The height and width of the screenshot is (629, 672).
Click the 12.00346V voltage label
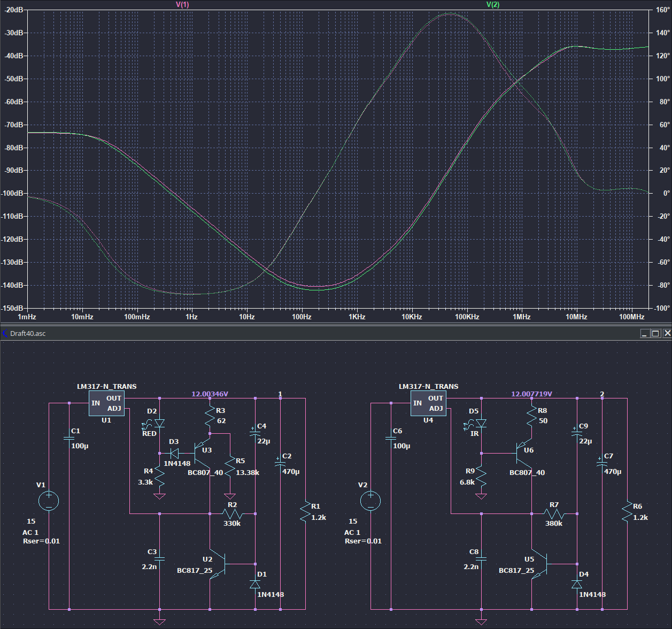210,394
